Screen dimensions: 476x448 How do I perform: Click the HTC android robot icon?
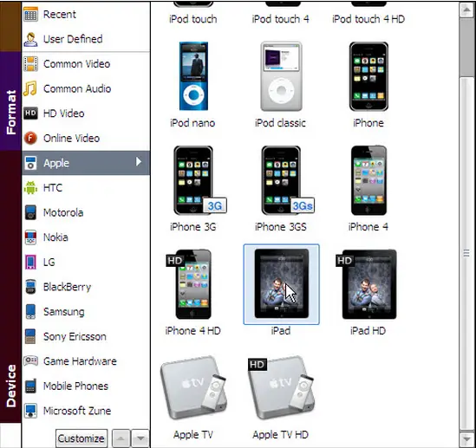30,188
